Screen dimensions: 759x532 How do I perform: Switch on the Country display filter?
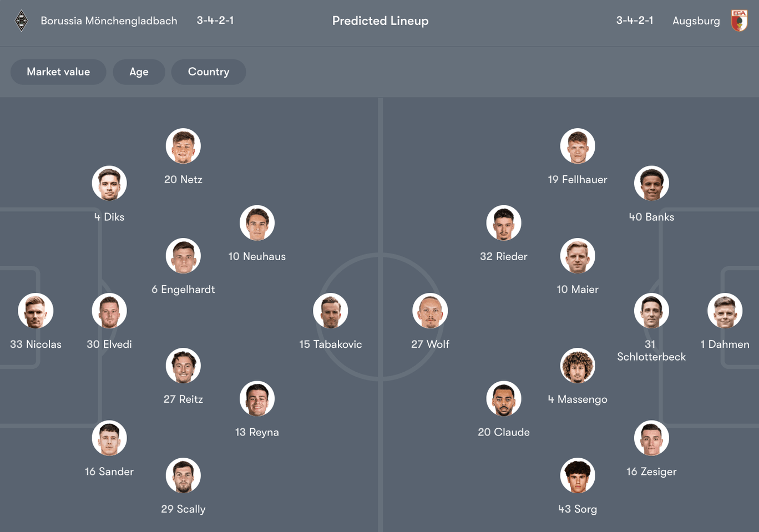pos(209,72)
